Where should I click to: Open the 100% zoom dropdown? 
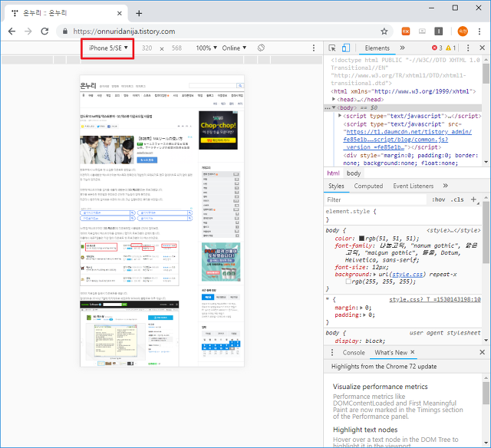tap(206, 48)
